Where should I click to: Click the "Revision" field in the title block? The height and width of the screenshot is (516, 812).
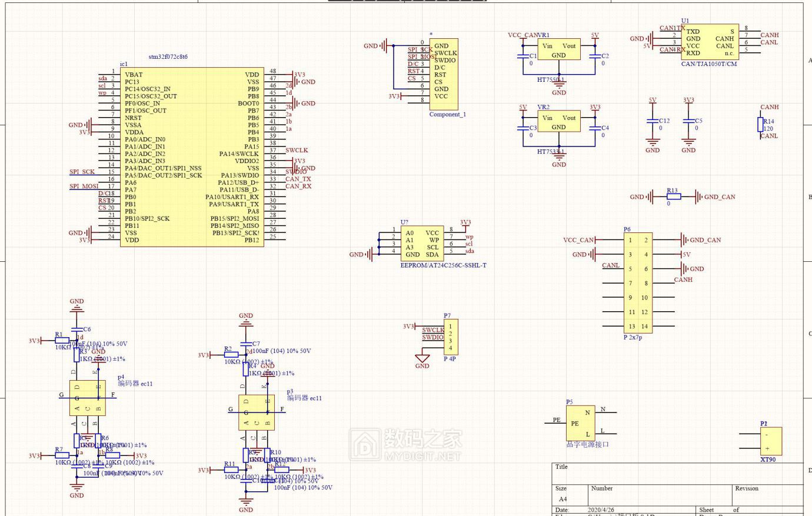(747, 488)
